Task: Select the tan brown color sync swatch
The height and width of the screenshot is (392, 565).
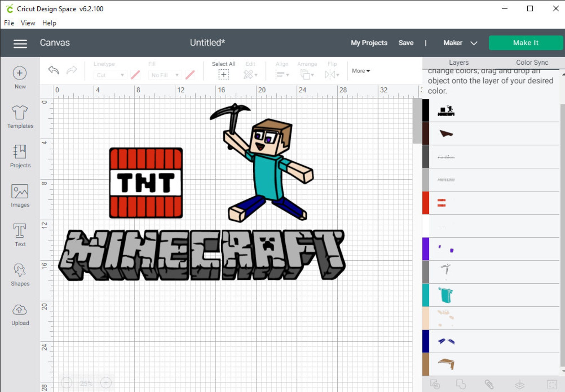Action: click(x=426, y=365)
